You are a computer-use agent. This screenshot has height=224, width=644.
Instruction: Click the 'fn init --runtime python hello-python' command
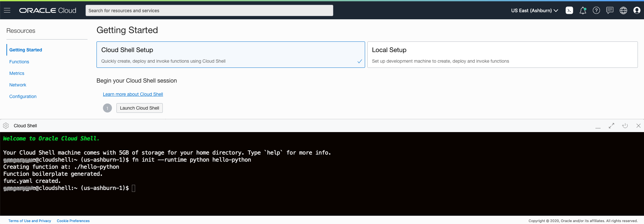click(x=191, y=160)
